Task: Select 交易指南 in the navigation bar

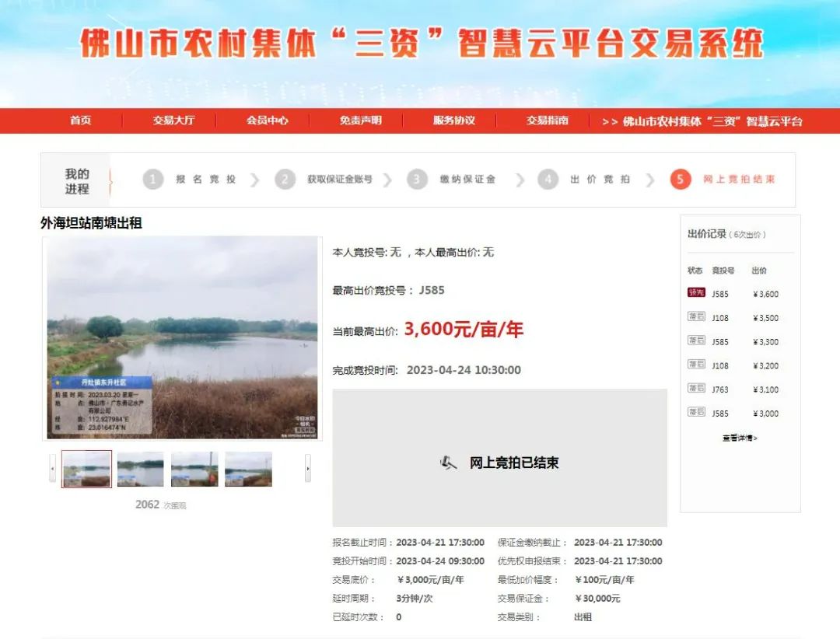Action: point(547,120)
